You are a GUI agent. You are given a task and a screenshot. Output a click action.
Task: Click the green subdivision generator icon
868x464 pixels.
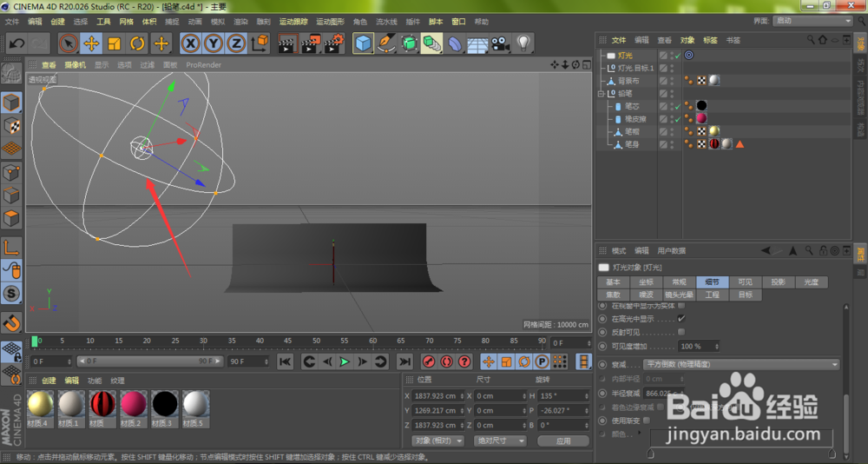(409, 43)
